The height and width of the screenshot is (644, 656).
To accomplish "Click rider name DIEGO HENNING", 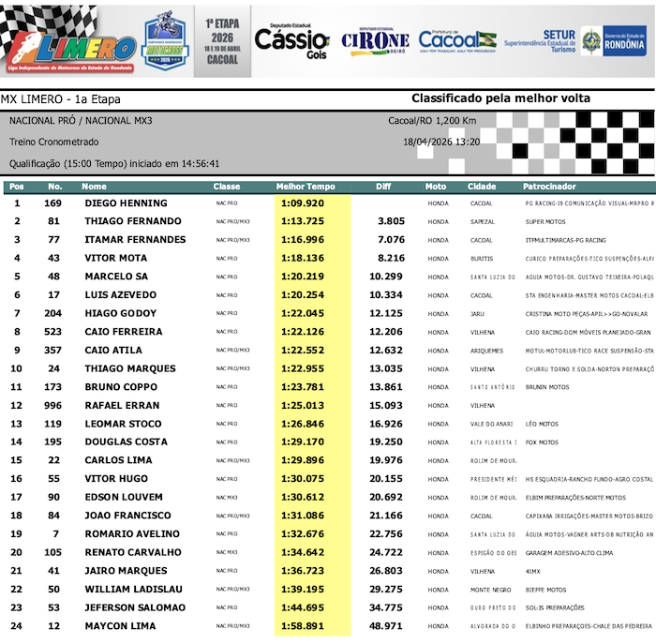I will [x=126, y=203].
